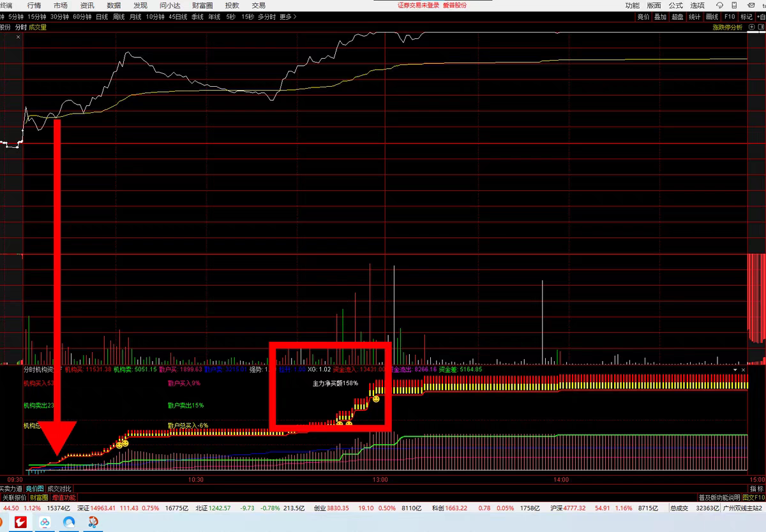Select the 多分时 view
Image resolution: width=766 pixels, height=532 pixels.
coord(267,17)
